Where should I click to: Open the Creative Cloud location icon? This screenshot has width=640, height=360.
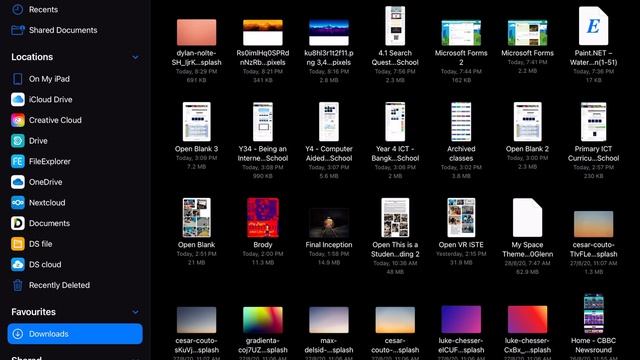[x=18, y=120]
